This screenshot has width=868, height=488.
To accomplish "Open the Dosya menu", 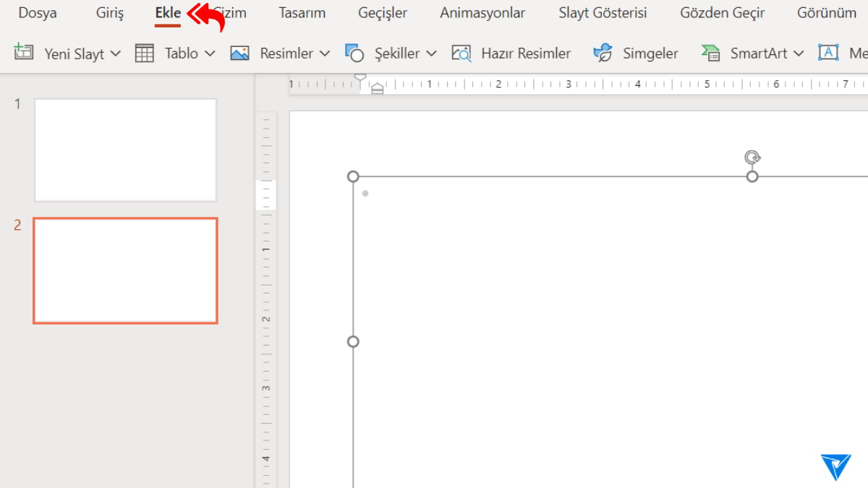I will (x=37, y=12).
